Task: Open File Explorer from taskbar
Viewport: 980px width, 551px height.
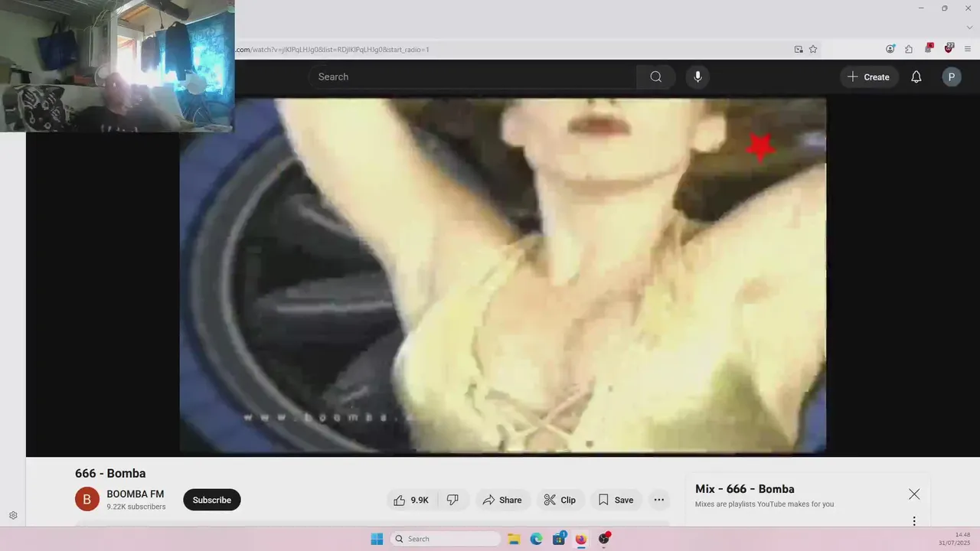Action: [514, 539]
